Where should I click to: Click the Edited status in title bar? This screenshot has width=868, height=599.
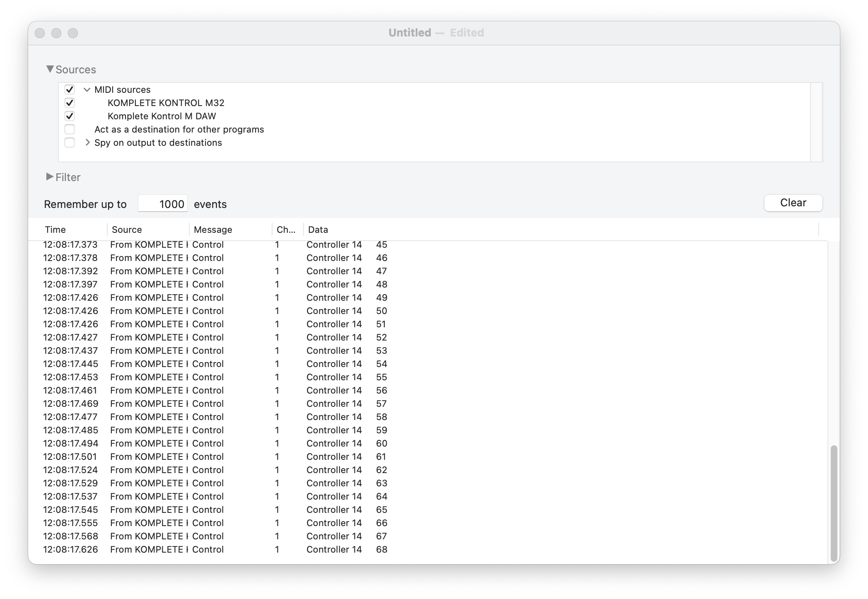(467, 33)
